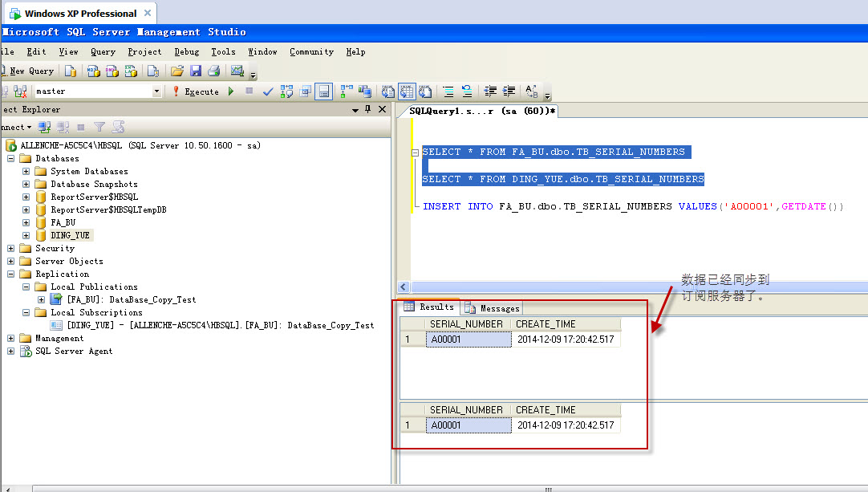Select the Windows XP Professional tab
The image size is (868, 492).
[x=79, y=14]
